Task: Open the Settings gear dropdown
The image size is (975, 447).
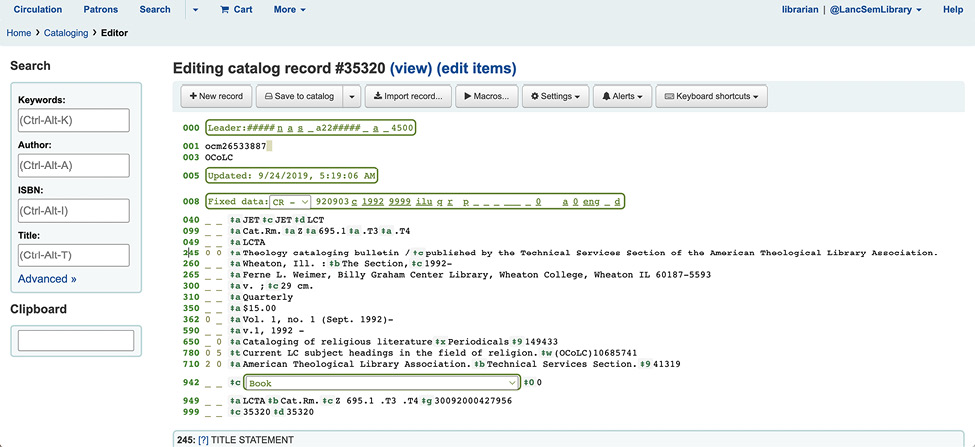Action: pos(554,97)
